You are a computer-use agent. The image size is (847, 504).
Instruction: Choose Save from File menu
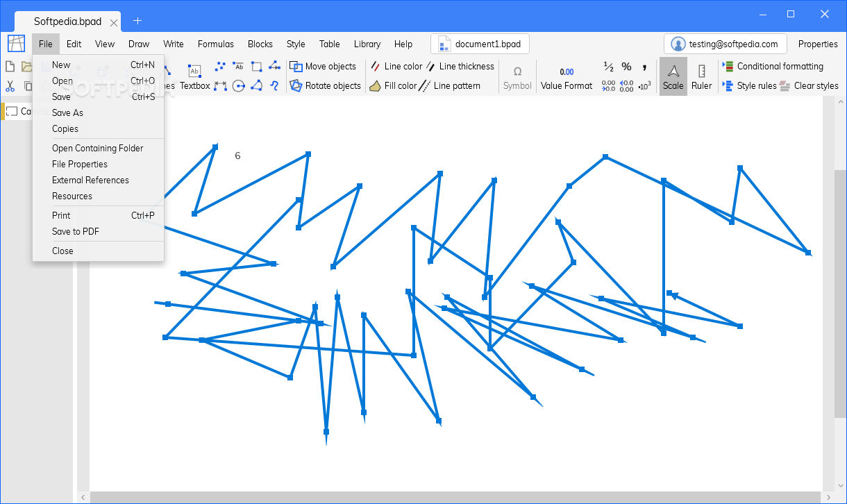tap(98, 96)
